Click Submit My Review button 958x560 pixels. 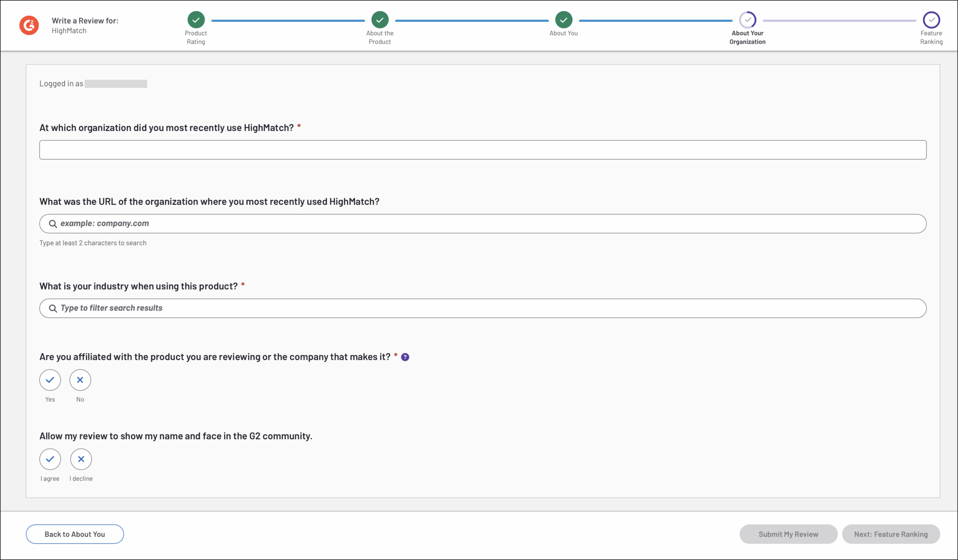[788, 534]
